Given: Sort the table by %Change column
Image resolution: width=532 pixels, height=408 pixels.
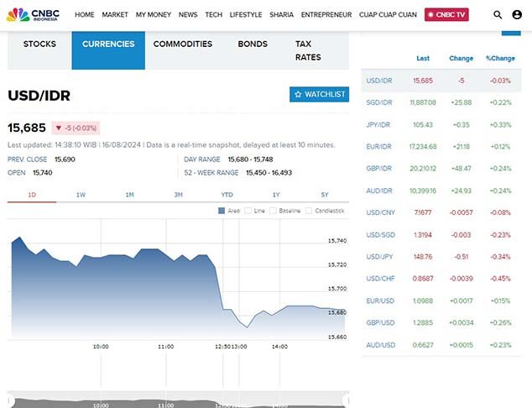Looking at the screenshot, I should (500, 59).
